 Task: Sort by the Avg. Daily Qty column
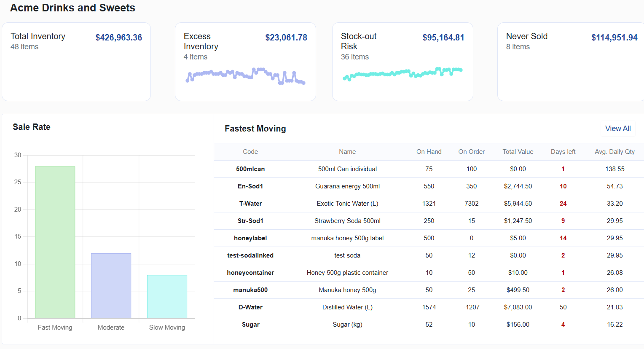(614, 152)
